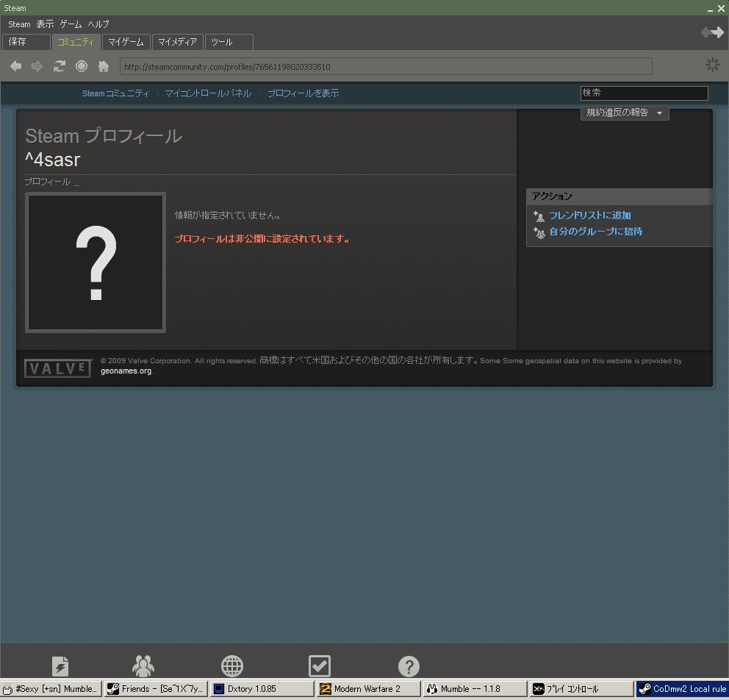Image resolution: width=729 pixels, height=700 pixels.
Task: Expand the 規約違反の報告 dropdown
Action: pos(625,113)
